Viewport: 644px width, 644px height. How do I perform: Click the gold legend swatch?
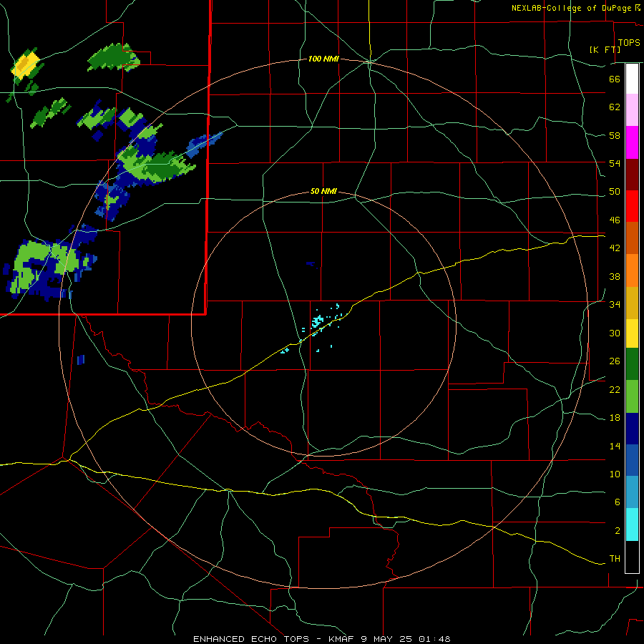click(x=632, y=303)
